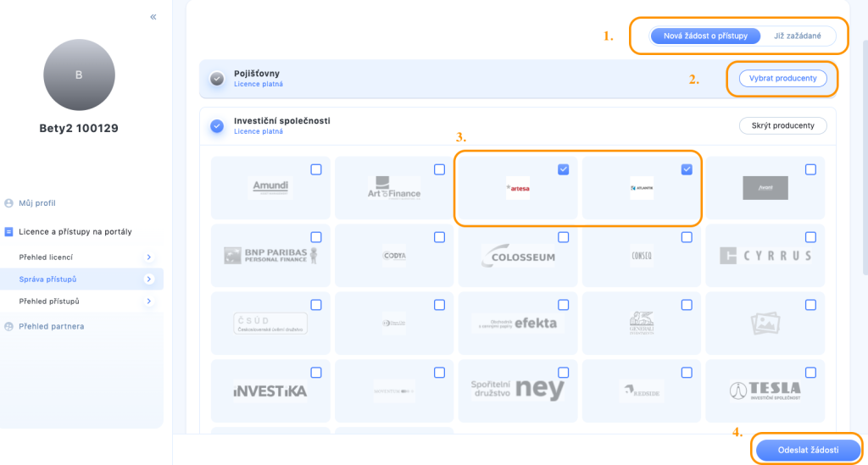Tick the Amundi checkbox

click(x=316, y=169)
